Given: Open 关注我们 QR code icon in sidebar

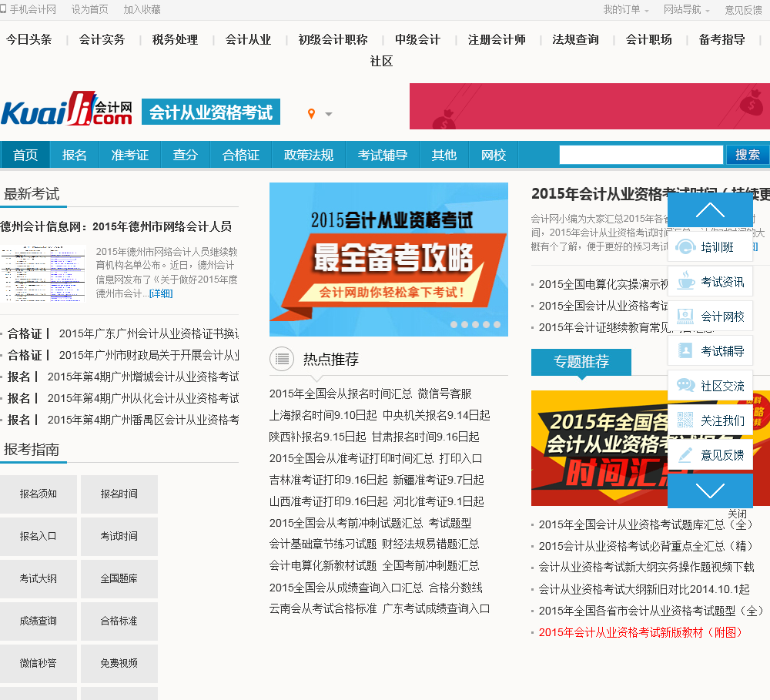Looking at the screenshot, I should tap(685, 420).
